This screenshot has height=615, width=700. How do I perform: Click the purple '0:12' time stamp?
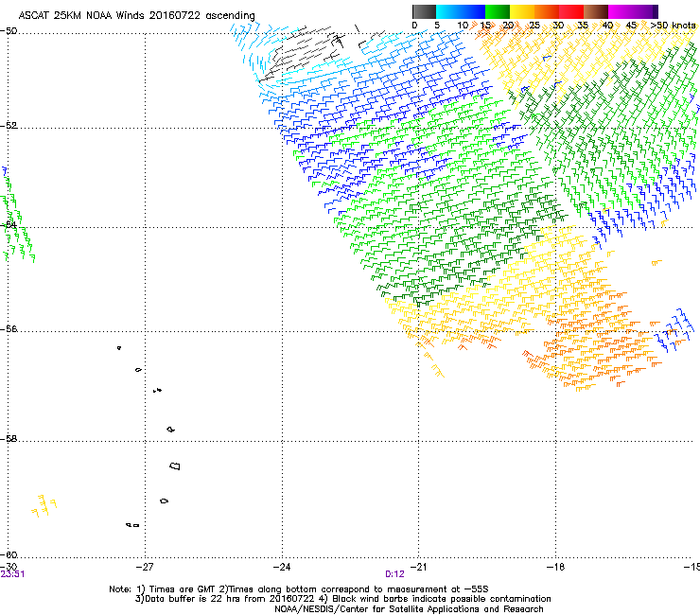coord(394,574)
